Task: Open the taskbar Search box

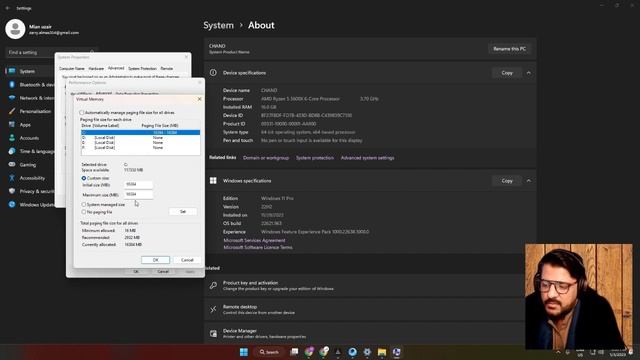Action: click(269, 352)
